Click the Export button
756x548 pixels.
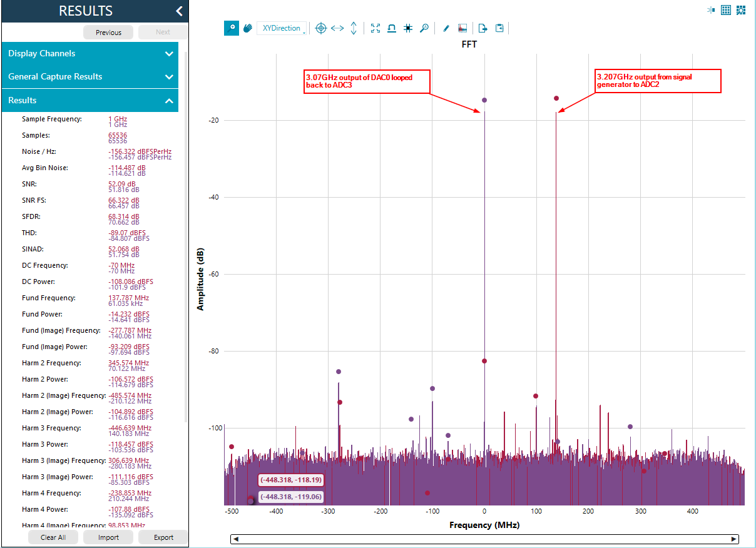pyautogui.click(x=163, y=537)
